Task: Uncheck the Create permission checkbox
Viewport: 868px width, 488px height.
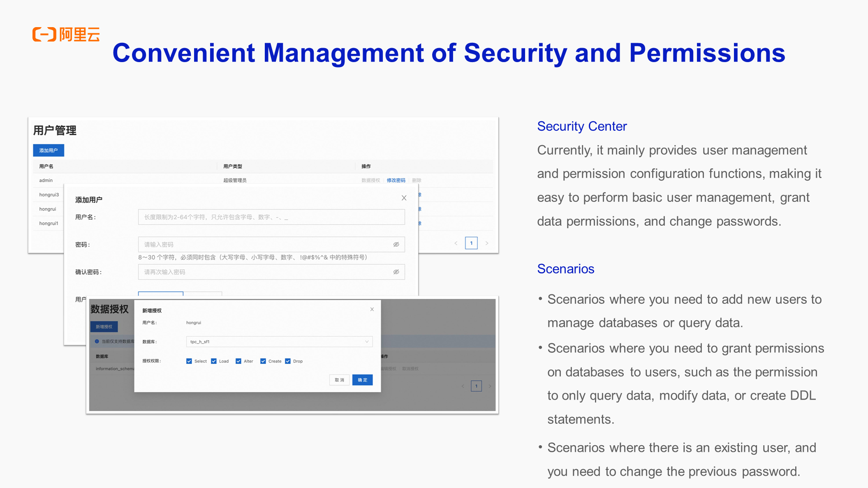Action: click(263, 361)
